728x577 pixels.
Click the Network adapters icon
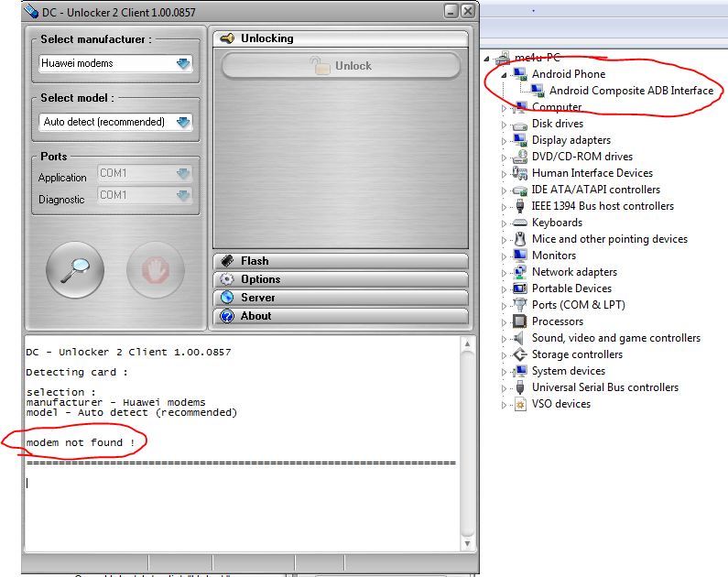520,272
